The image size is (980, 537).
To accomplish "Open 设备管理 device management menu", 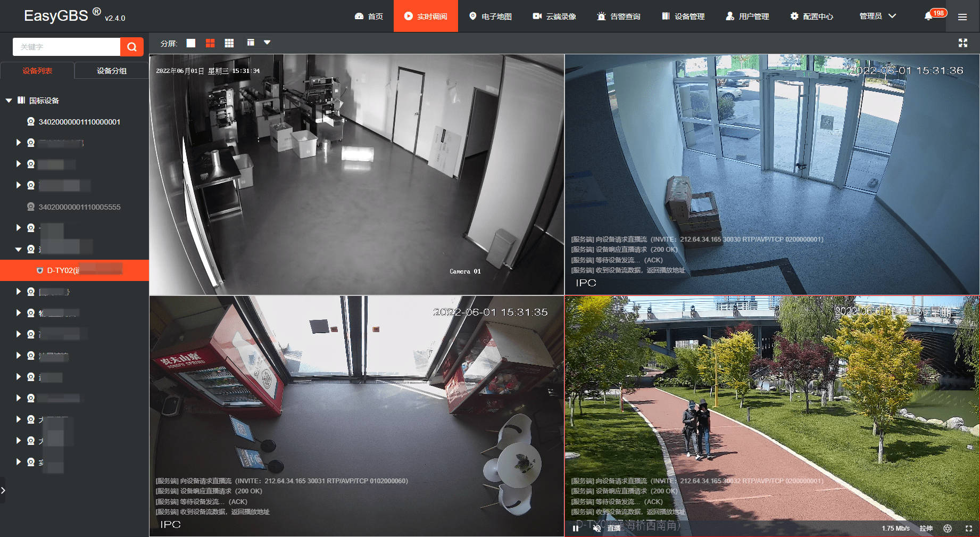I will 683,16.
